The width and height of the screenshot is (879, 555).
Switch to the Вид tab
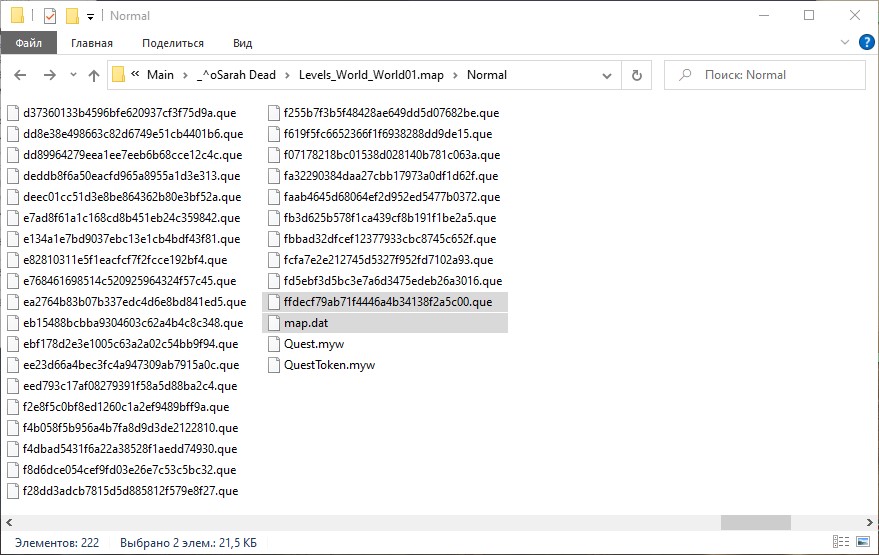(242, 43)
